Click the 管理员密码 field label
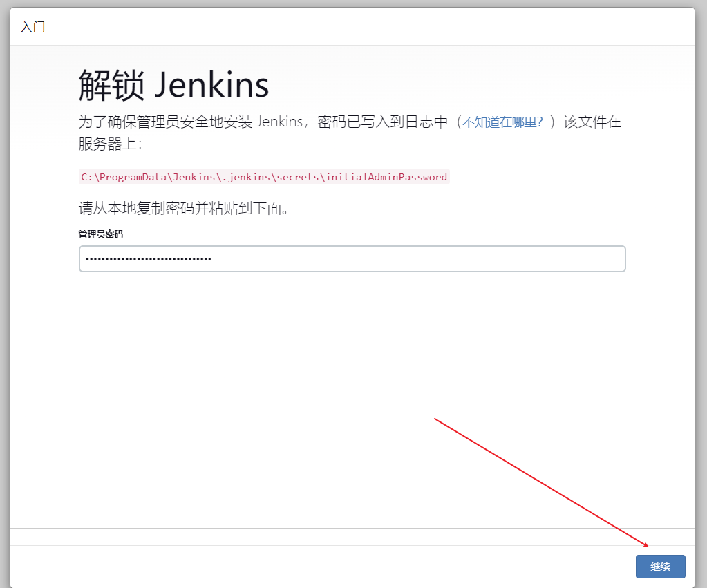This screenshot has height=588, width=707. point(101,234)
